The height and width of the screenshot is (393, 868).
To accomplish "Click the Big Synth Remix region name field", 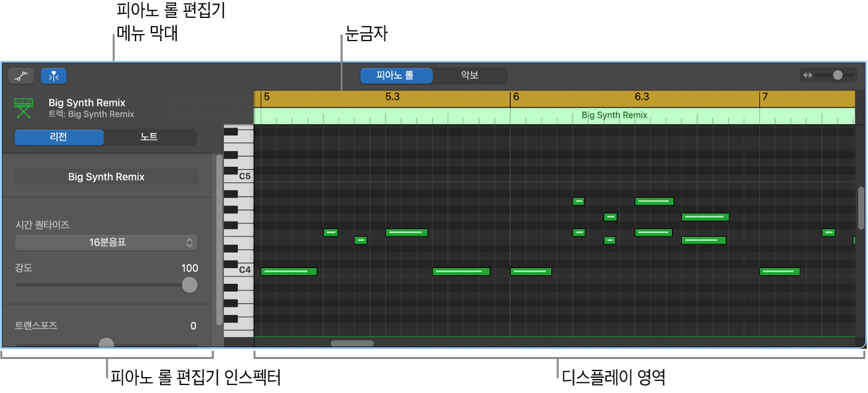I will point(106,177).
